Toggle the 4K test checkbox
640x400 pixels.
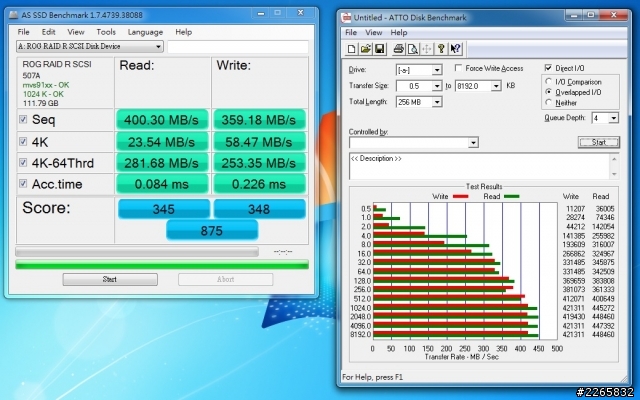pyautogui.click(x=23, y=142)
